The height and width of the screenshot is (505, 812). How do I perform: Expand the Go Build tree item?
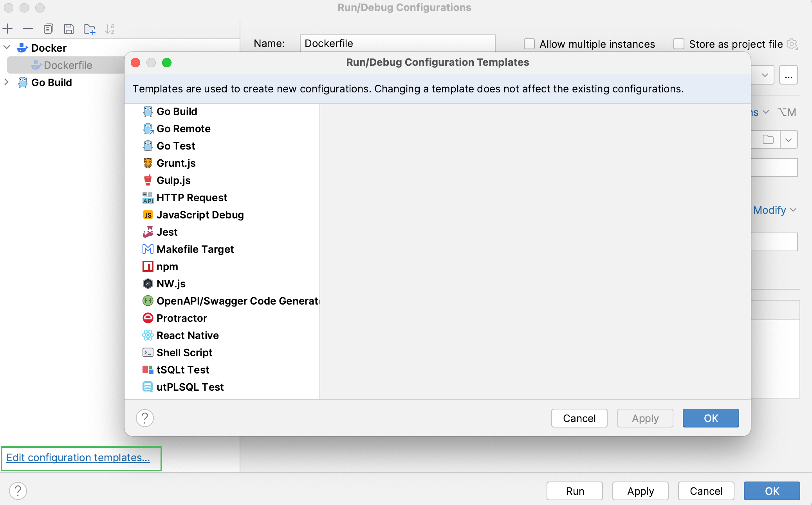pos(6,81)
